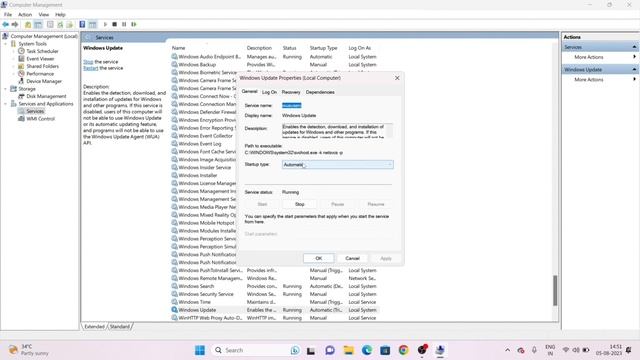Open the Help menu
640x360 pixels.
[60, 15]
